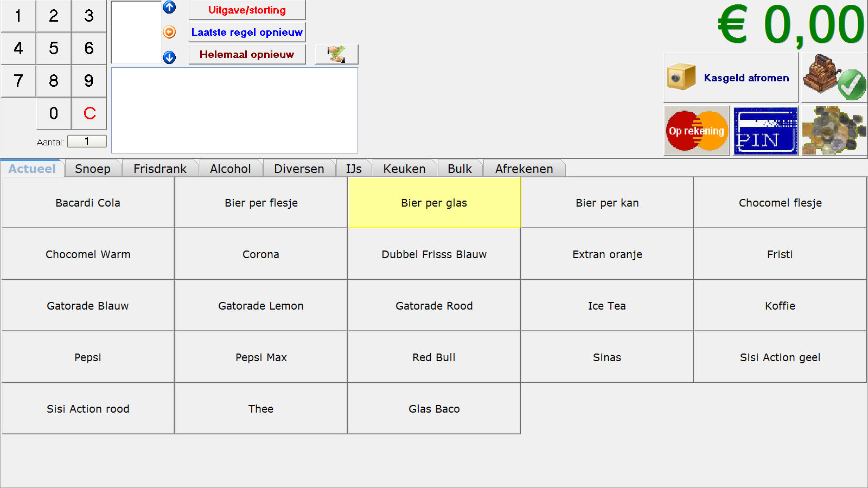The height and width of the screenshot is (488, 868).
Task: Click the cash register checkmark icon
Action: [x=834, y=78]
